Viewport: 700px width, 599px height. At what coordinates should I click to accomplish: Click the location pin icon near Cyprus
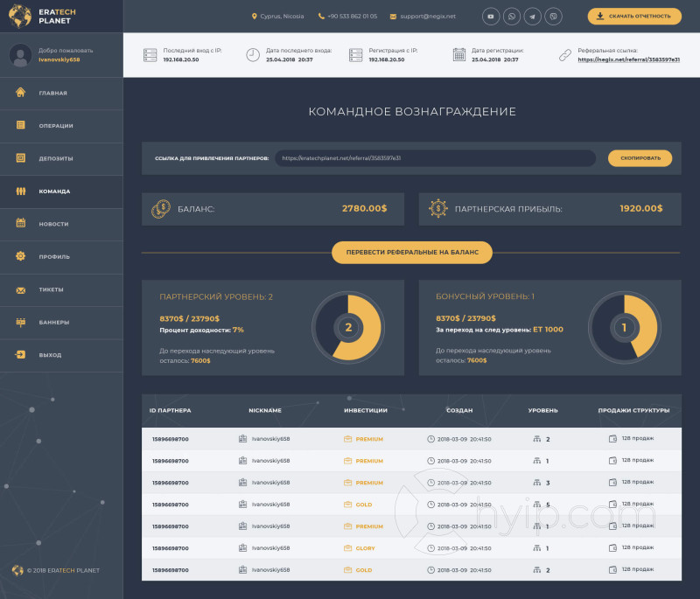click(254, 17)
